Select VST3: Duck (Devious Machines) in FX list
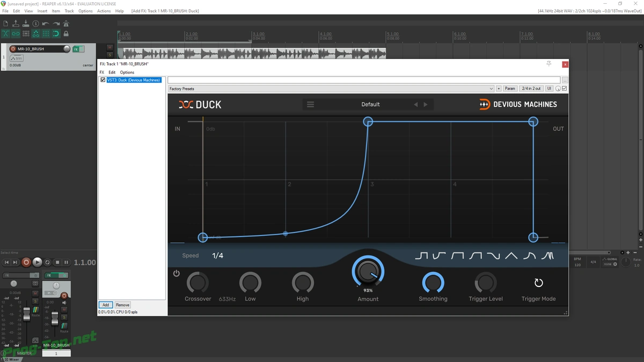Screen dimensions: 644x362 pos(134,80)
